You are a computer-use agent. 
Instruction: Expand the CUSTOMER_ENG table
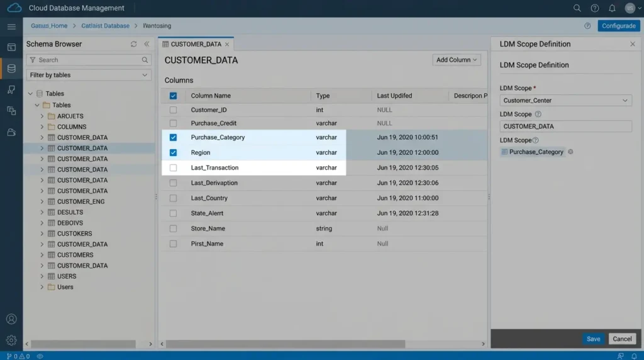pyautogui.click(x=42, y=202)
